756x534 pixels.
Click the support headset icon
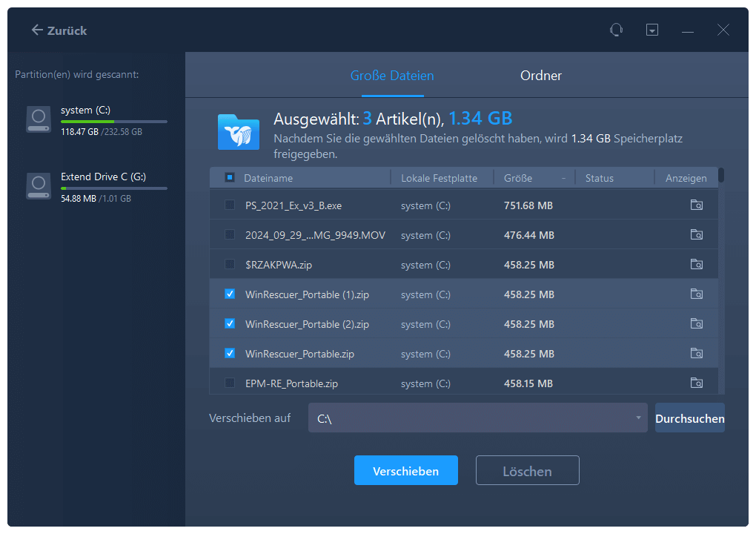[616, 30]
